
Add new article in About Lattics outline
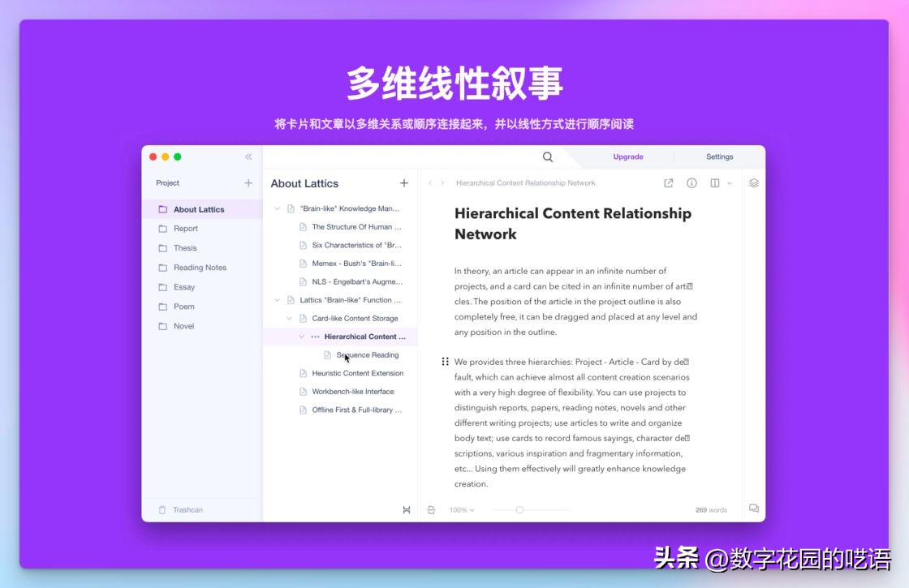[404, 183]
